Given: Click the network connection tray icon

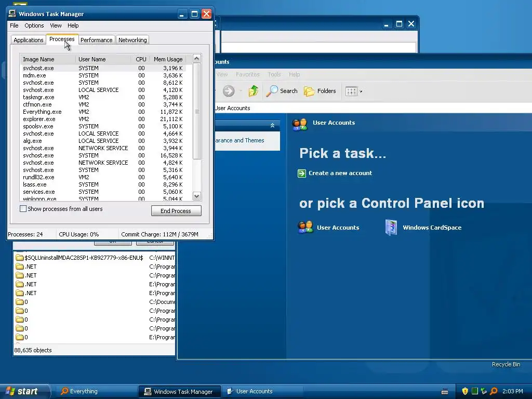Looking at the screenshot, I should [484, 391].
